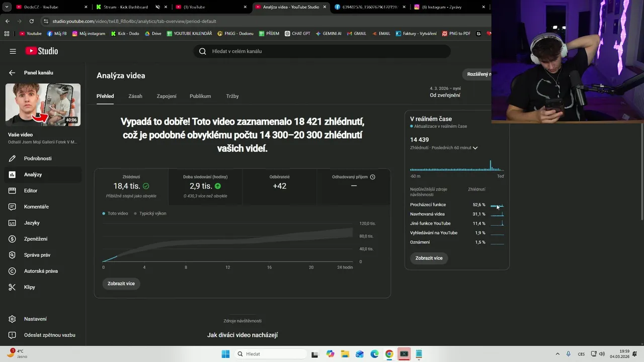Click the Navrhovaná videa traffic source row

click(457, 214)
